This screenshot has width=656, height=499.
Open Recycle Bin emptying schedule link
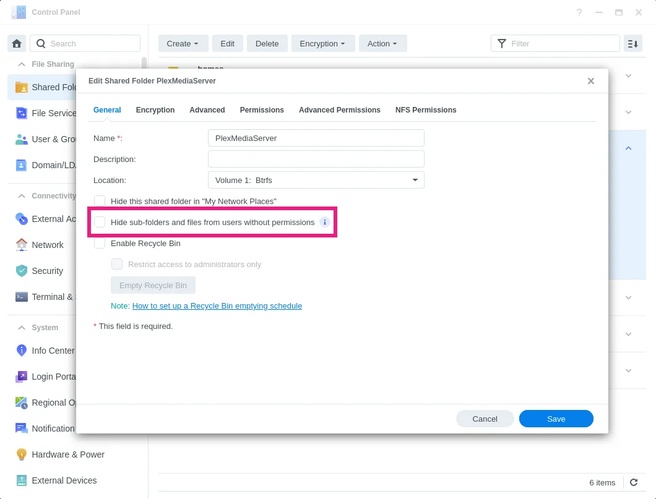[217, 306]
